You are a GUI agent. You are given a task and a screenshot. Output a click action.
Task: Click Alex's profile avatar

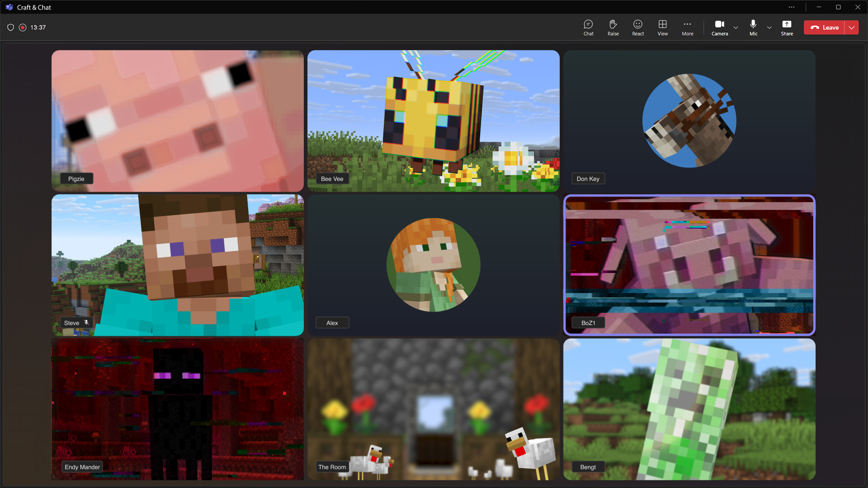(433, 265)
